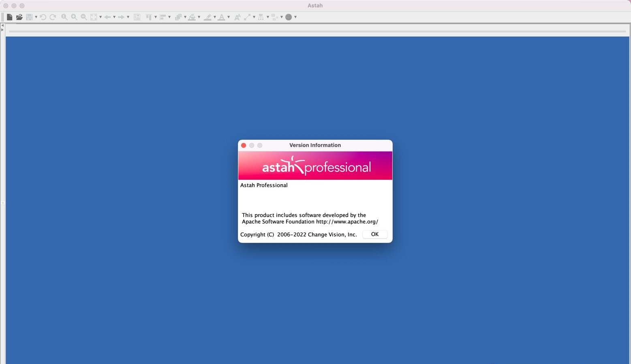Click the Version Information title text
The height and width of the screenshot is (364, 631).
[x=315, y=145]
